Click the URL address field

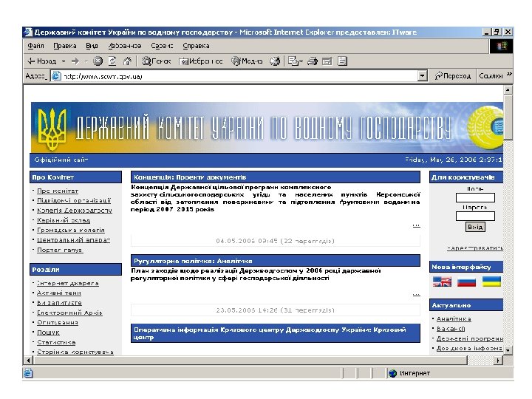coord(239,76)
